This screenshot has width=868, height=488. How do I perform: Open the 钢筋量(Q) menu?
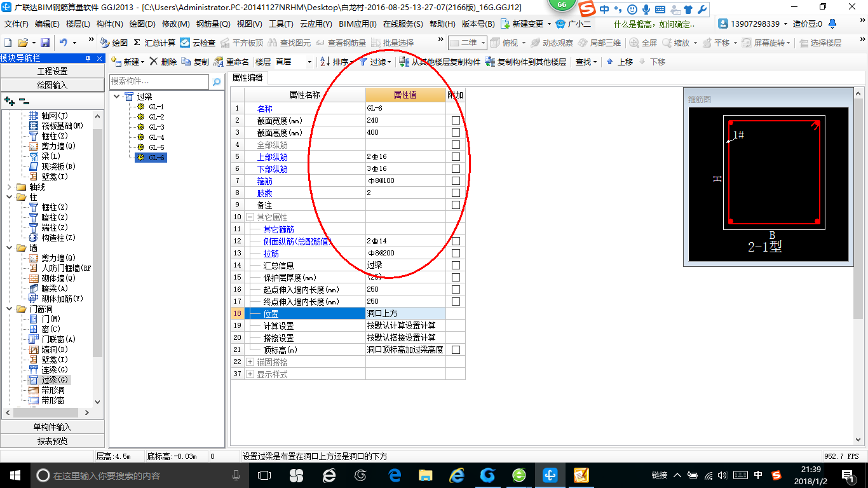[x=213, y=24]
